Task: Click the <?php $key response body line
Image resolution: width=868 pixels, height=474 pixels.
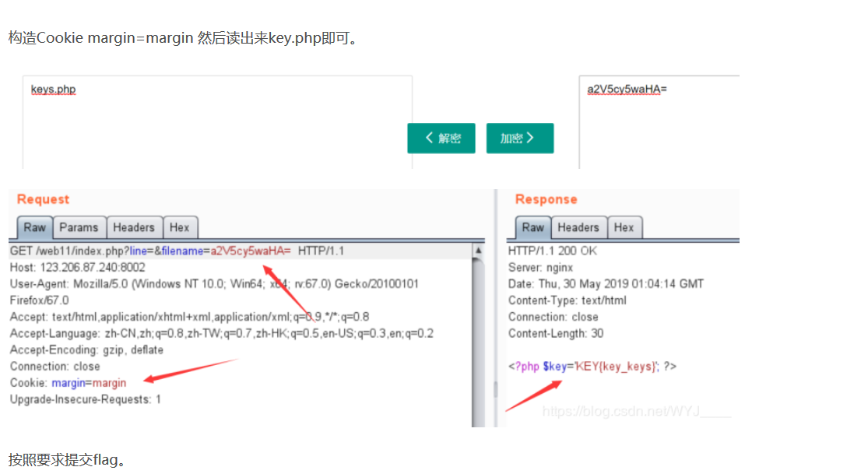Action: 592,367
